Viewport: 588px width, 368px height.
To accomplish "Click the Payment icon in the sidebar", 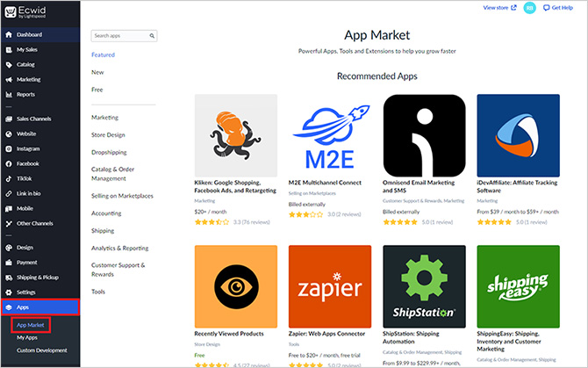I will click(x=9, y=262).
